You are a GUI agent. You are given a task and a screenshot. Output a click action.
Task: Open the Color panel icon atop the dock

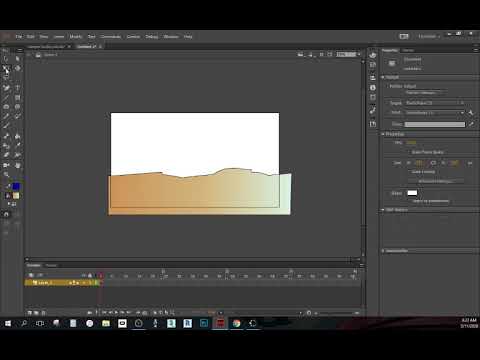pos(373,55)
